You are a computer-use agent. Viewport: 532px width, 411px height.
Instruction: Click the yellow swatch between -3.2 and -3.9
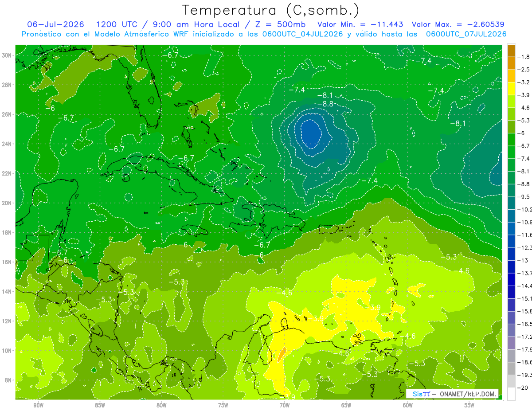click(x=511, y=89)
